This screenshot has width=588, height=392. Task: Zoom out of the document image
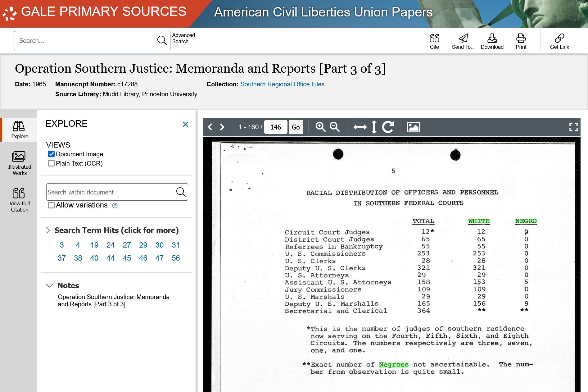[335, 127]
